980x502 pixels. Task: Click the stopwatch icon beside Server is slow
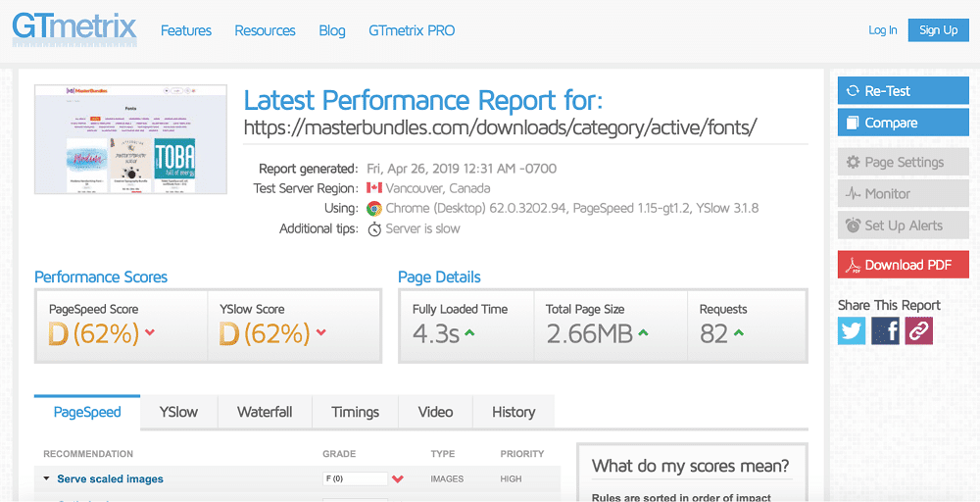click(373, 228)
